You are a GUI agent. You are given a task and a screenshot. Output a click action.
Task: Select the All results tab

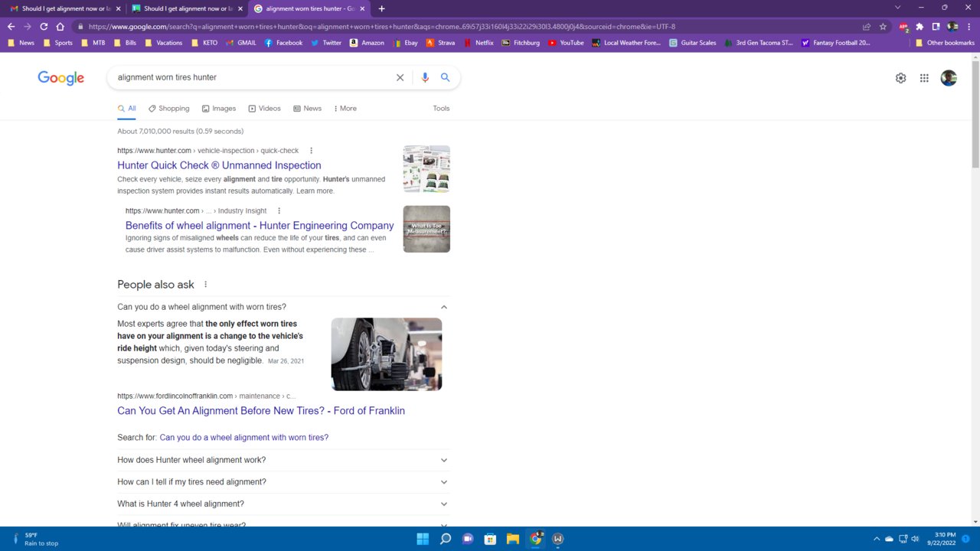coord(127,109)
